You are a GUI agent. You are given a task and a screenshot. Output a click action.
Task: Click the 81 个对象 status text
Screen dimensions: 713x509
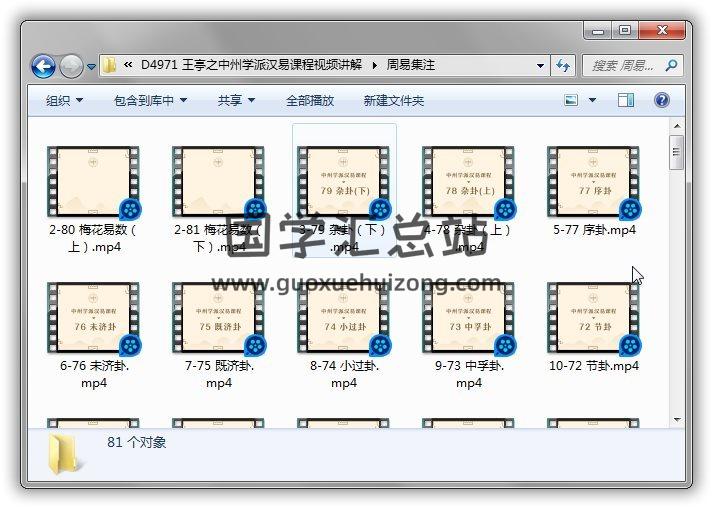pos(136,442)
